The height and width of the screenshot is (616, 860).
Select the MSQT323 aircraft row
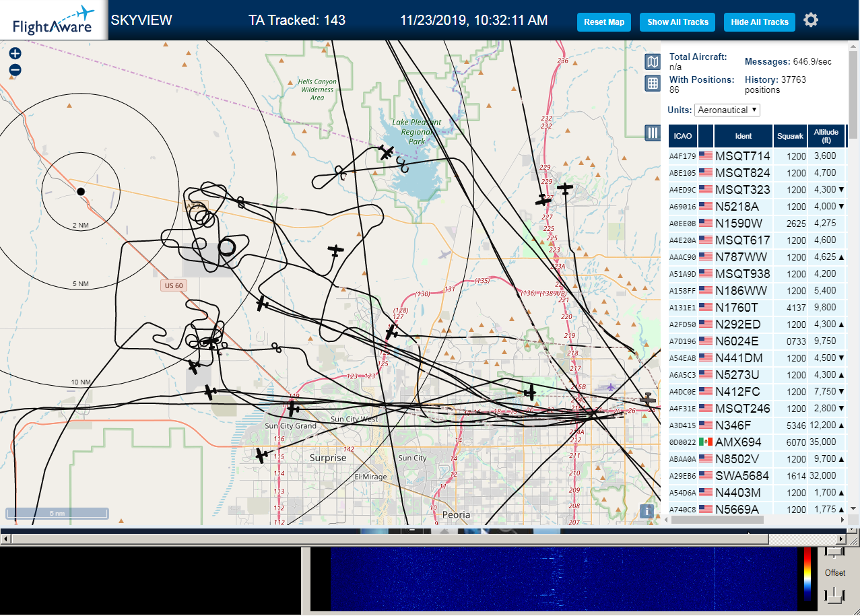(x=757, y=190)
